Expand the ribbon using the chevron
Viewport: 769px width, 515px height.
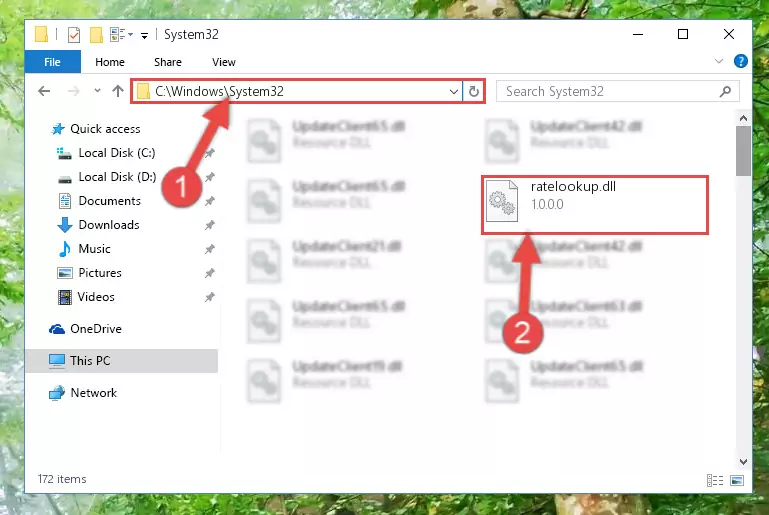click(719, 61)
